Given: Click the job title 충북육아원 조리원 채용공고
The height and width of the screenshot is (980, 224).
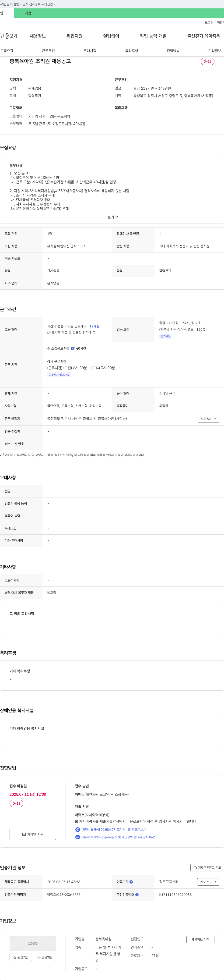Looking at the screenshot, I should 40,61.
